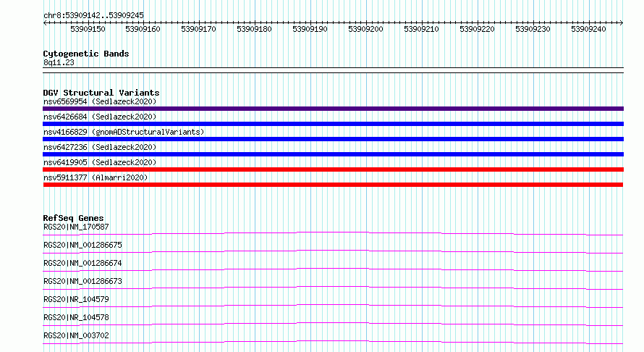Open variant nsv4166829 (gnomADStructuralVariants) label
The width and height of the screenshot is (644, 352).
click(x=124, y=132)
